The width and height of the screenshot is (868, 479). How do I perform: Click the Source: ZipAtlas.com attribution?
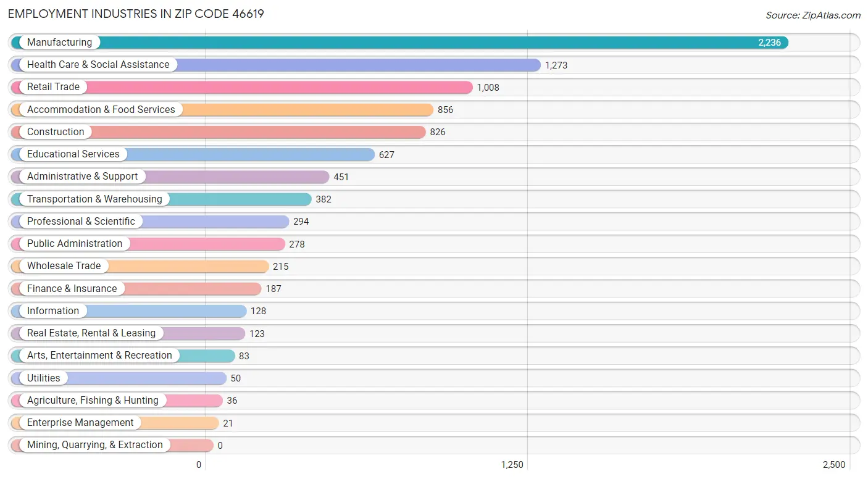coord(813,15)
